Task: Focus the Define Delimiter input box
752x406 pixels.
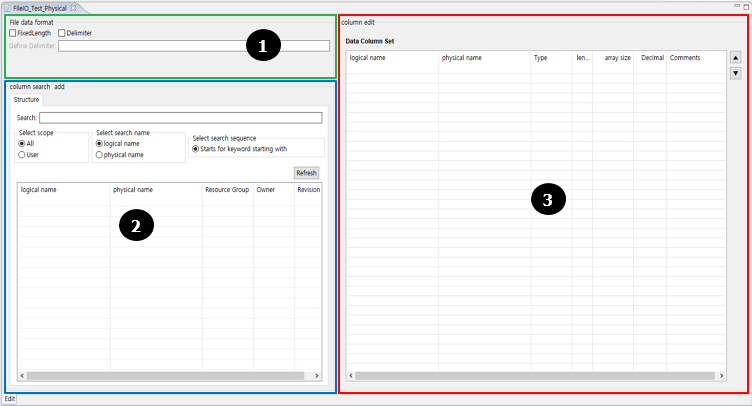Action: (x=193, y=46)
